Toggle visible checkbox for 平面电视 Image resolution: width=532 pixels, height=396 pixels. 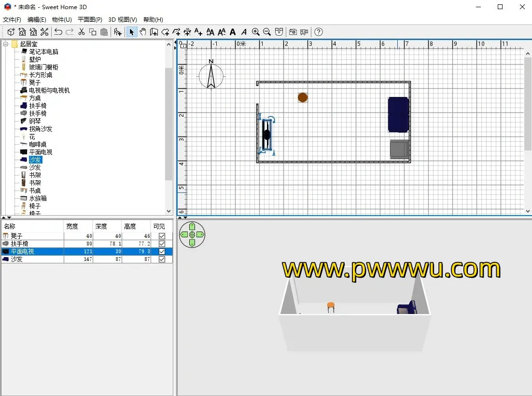click(x=162, y=251)
